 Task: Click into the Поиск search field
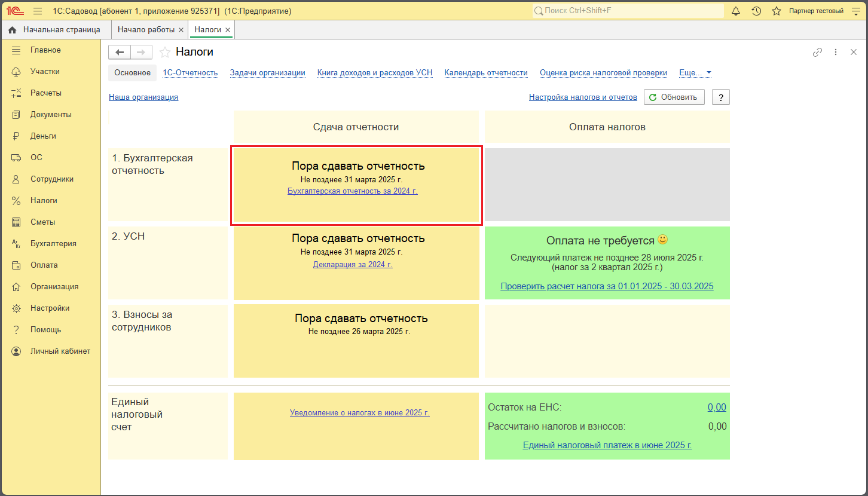coord(628,11)
